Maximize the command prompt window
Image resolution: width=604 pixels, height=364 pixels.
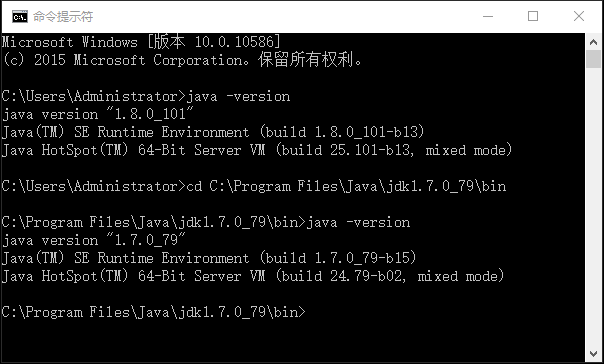[533, 16]
